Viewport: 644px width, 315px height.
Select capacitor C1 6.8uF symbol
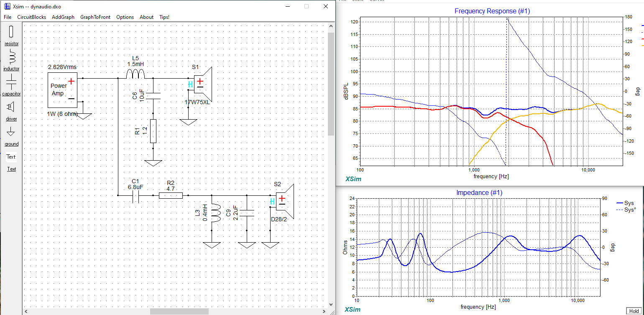pyautogui.click(x=135, y=195)
